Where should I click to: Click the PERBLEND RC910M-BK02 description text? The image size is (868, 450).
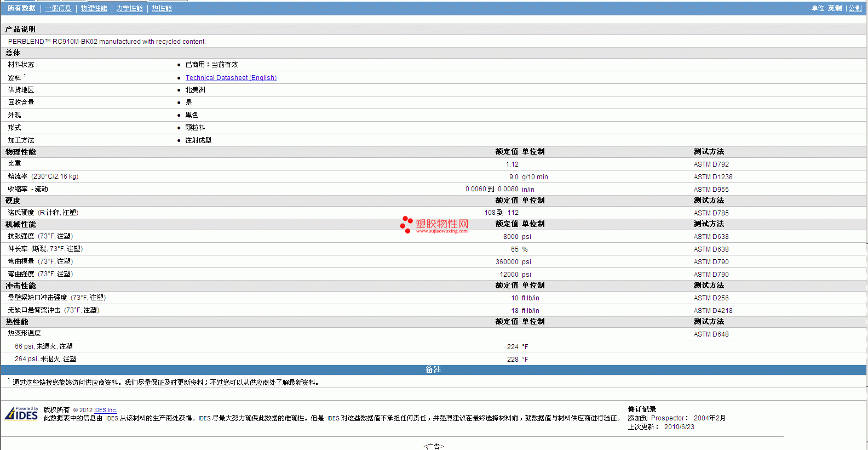click(x=107, y=42)
